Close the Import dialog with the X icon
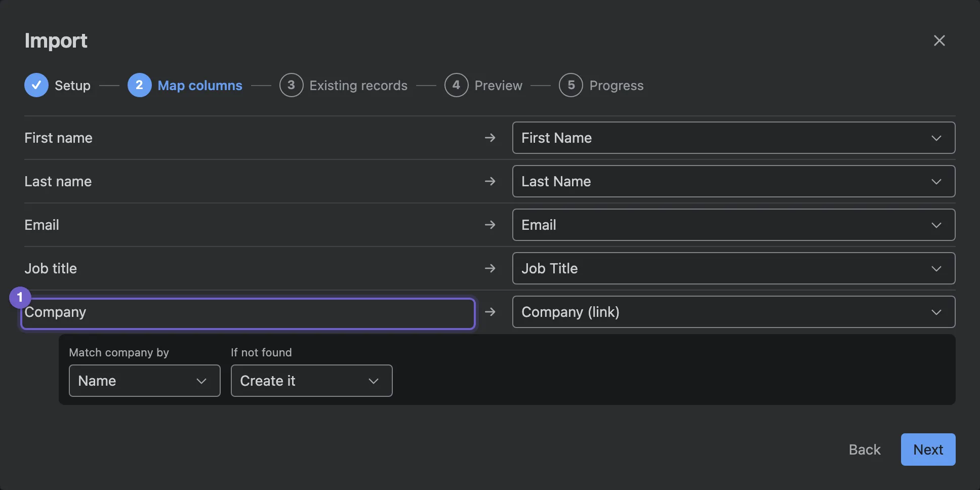 [x=939, y=40]
